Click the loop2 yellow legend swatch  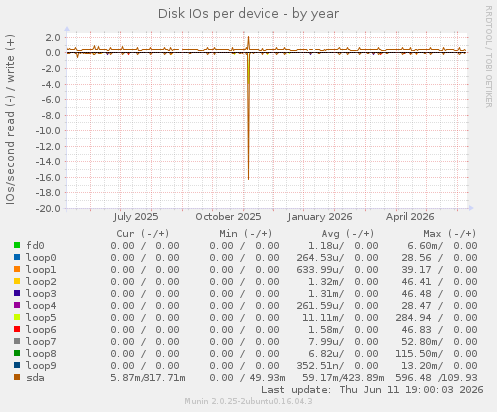click(x=17, y=281)
